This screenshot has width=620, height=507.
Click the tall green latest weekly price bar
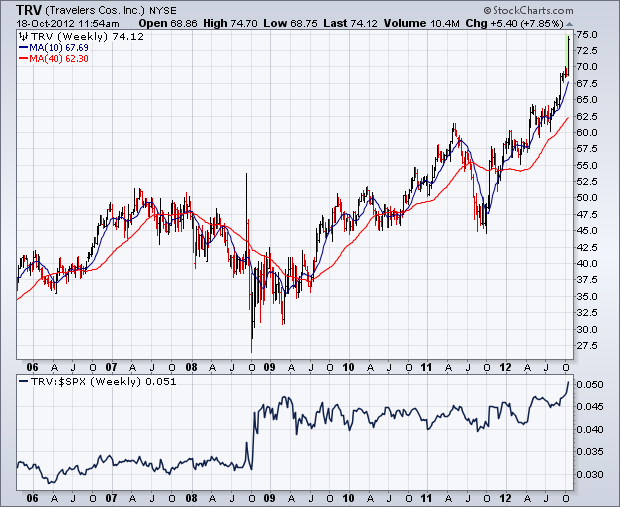pyautogui.click(x=568, y=55)
